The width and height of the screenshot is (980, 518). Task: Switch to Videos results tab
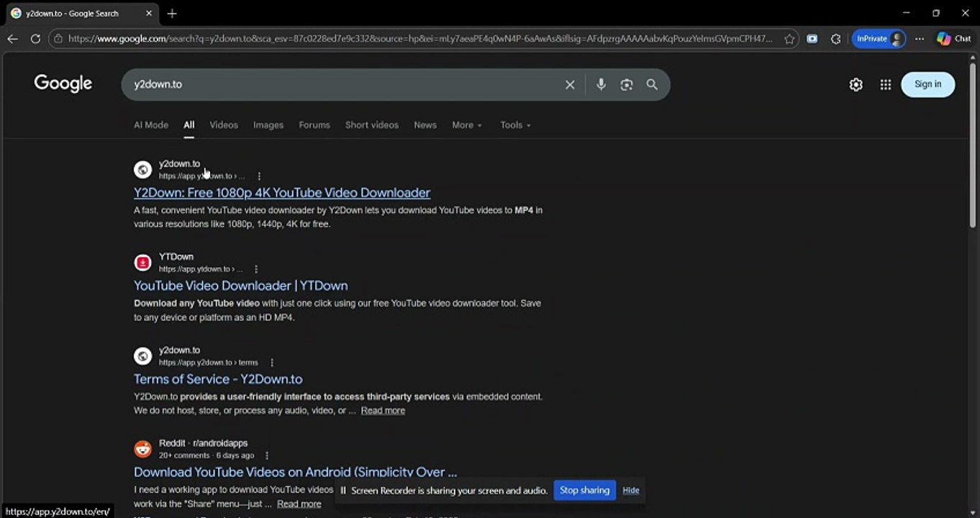click(224, 125)
